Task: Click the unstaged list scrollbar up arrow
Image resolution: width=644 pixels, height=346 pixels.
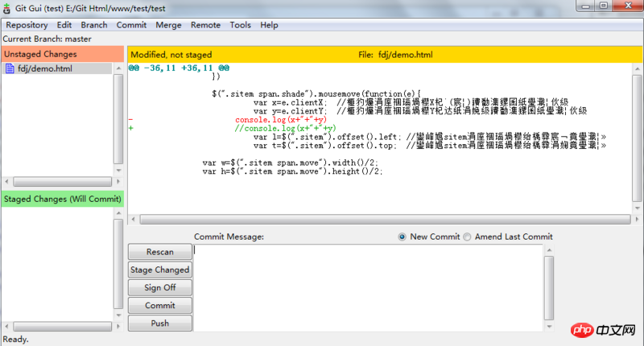Action: click(118, 68)
